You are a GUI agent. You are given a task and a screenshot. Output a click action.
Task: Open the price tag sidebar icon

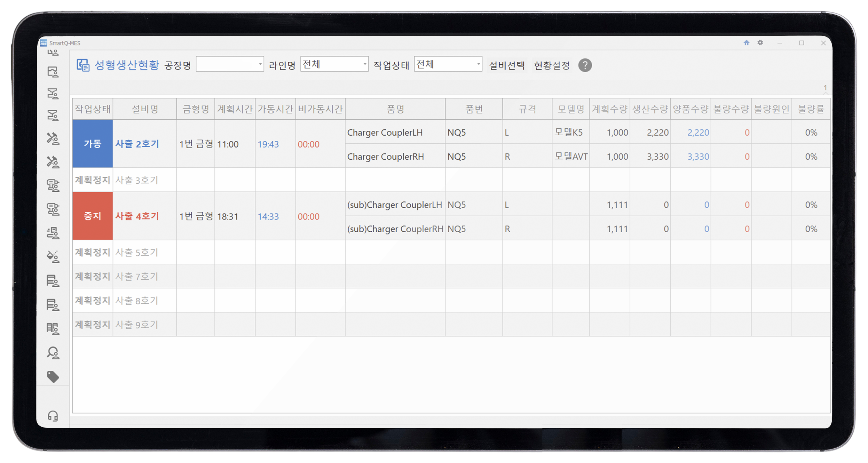pyautogui.click(x=53, y=376)
